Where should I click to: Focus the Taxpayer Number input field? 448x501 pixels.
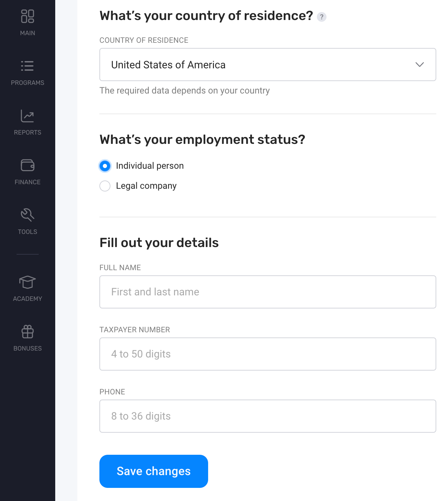pyautogui.click(x=268, y=354)
